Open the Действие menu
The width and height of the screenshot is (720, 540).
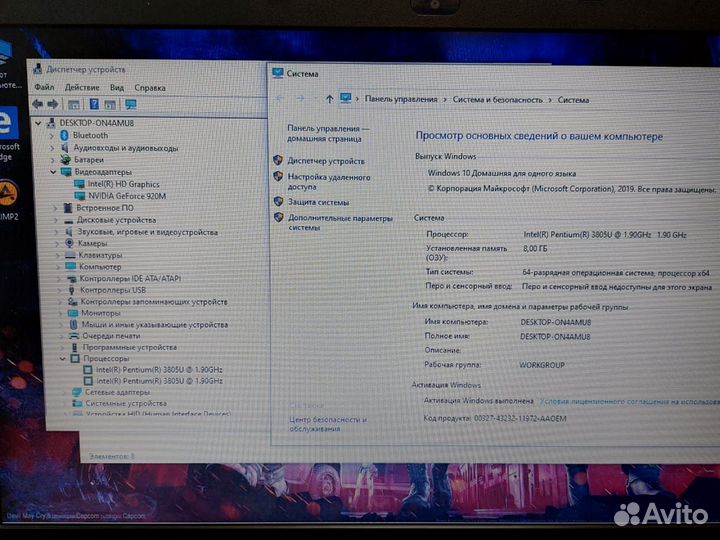click(82, 88)
